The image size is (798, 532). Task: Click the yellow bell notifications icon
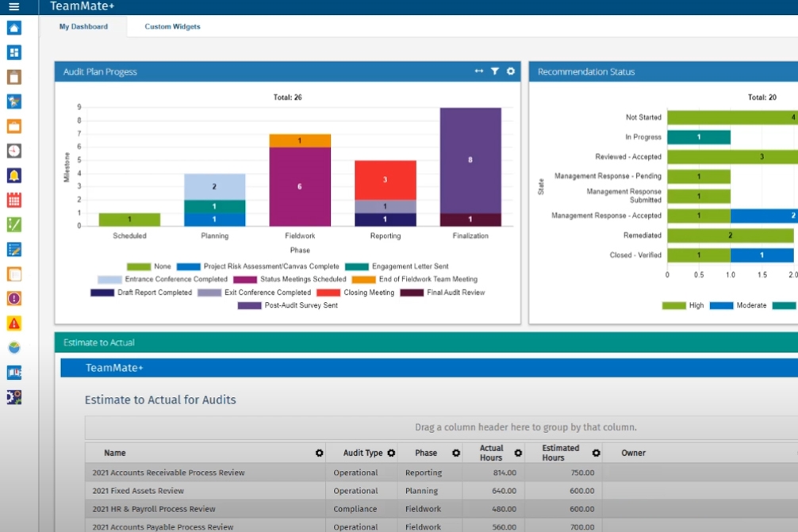pos(13,175)
